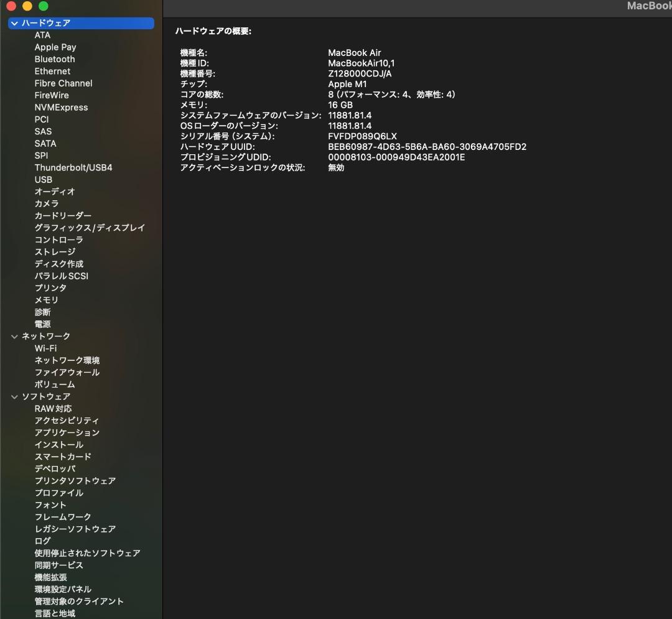The image size is (672, 619).
Task: Select Bluetooth in the sidebar
Action: click(x=55, y=59)
